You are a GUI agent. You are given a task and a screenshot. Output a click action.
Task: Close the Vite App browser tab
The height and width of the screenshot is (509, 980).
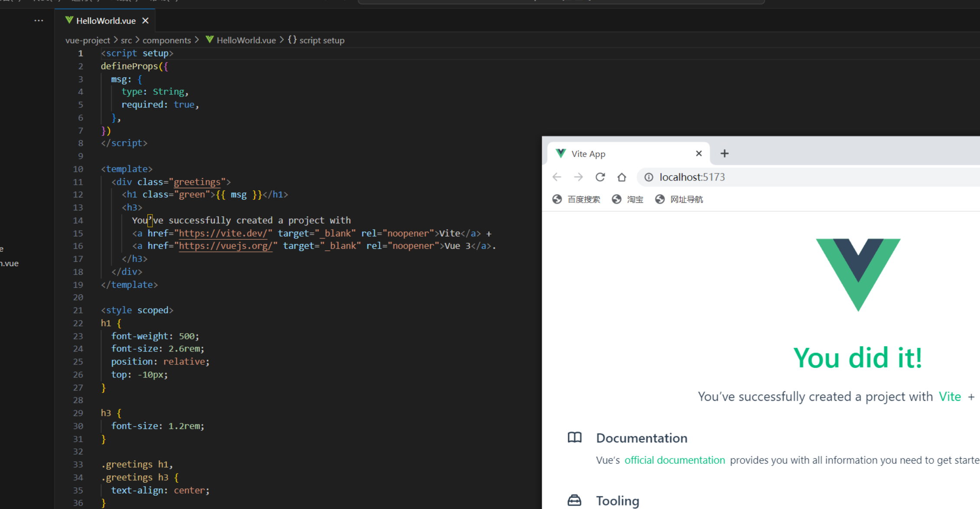(x=699, y=154)
